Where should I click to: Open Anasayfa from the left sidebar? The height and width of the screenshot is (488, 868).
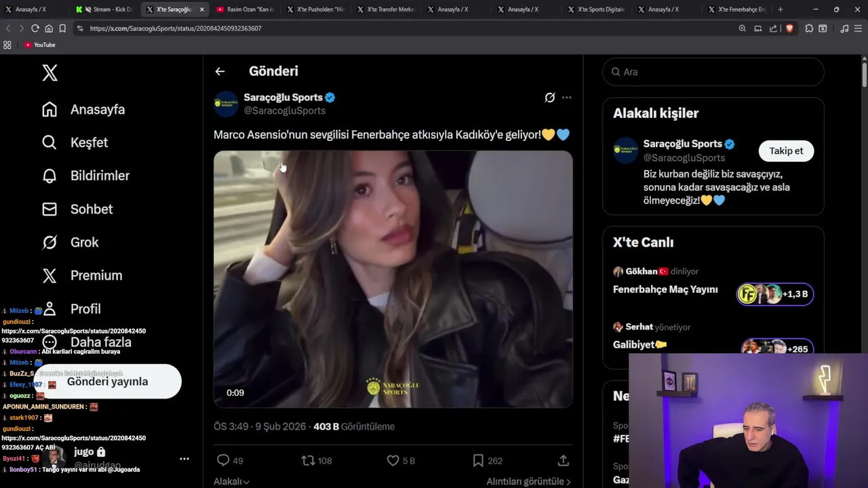(83, 109)
